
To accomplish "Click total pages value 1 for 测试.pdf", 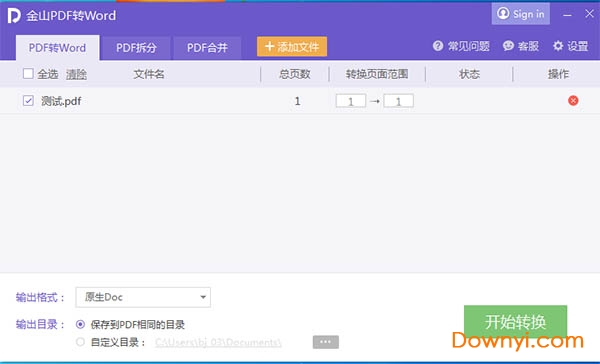I will tap(297, 101).
